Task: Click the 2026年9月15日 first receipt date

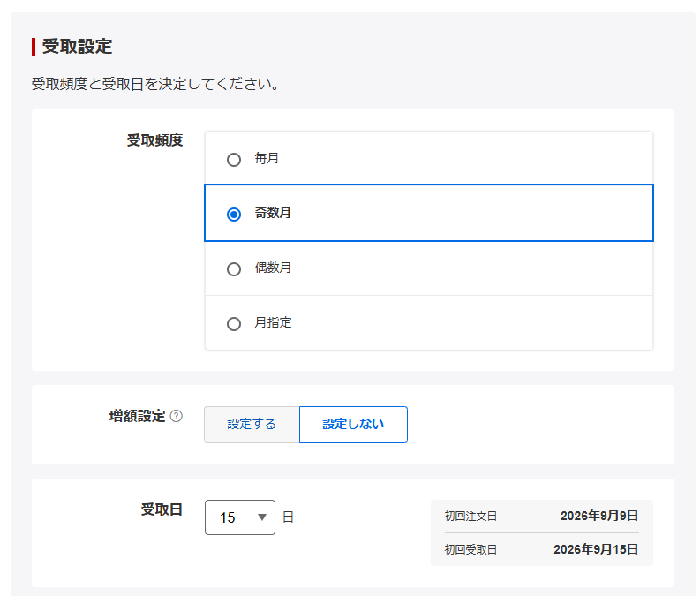Action: click(x=596, y=549)
